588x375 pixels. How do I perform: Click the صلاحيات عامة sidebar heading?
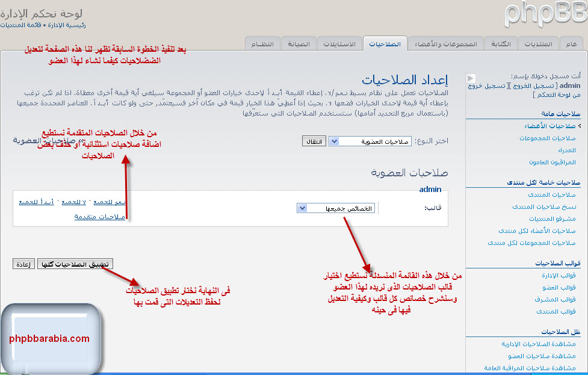point(561,114)
